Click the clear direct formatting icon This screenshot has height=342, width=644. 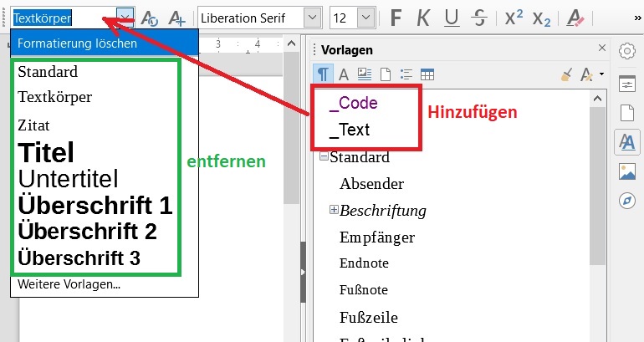click(575, 18)
